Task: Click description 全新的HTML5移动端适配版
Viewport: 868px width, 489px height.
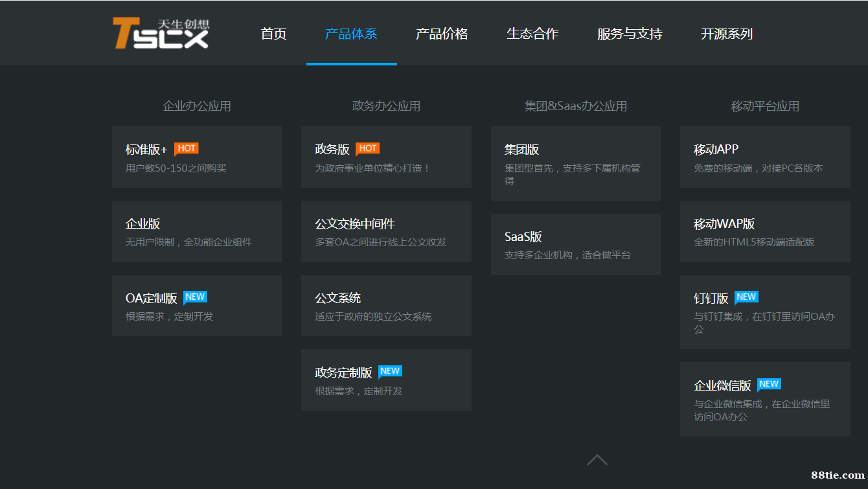Action: (x=755, y=242)
